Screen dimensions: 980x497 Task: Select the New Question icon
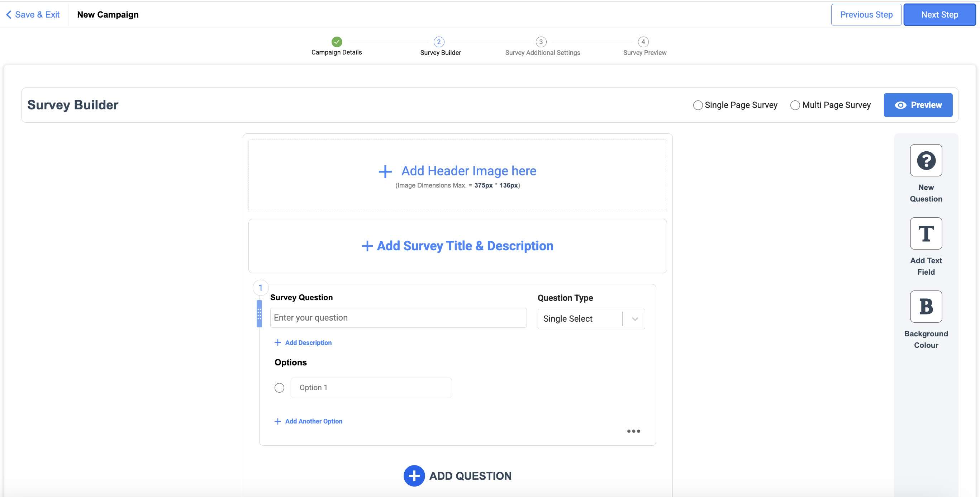click(926, 161)
